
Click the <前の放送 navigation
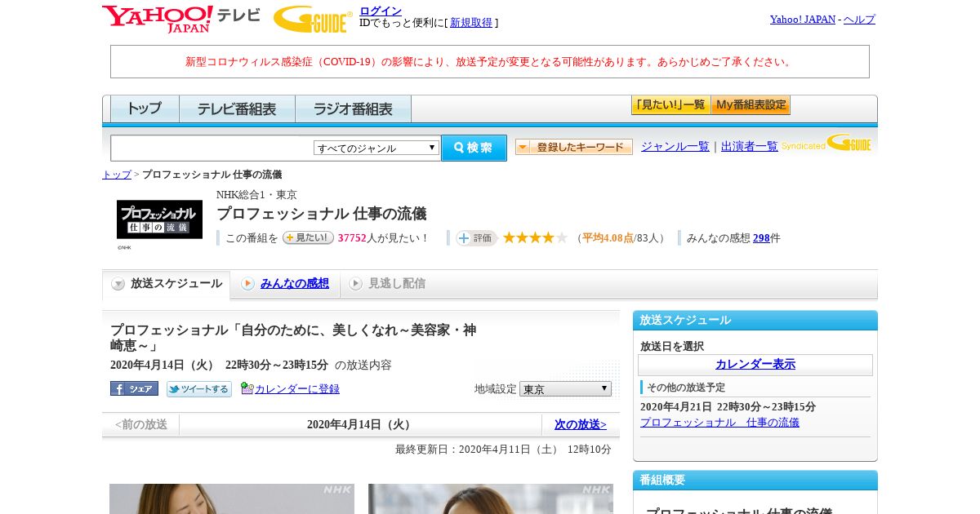point(141,424)
